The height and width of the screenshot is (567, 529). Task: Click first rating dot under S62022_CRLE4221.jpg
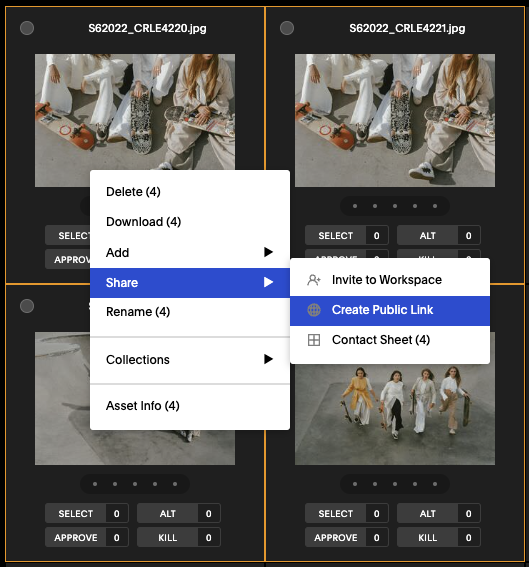tap(355, 206)
